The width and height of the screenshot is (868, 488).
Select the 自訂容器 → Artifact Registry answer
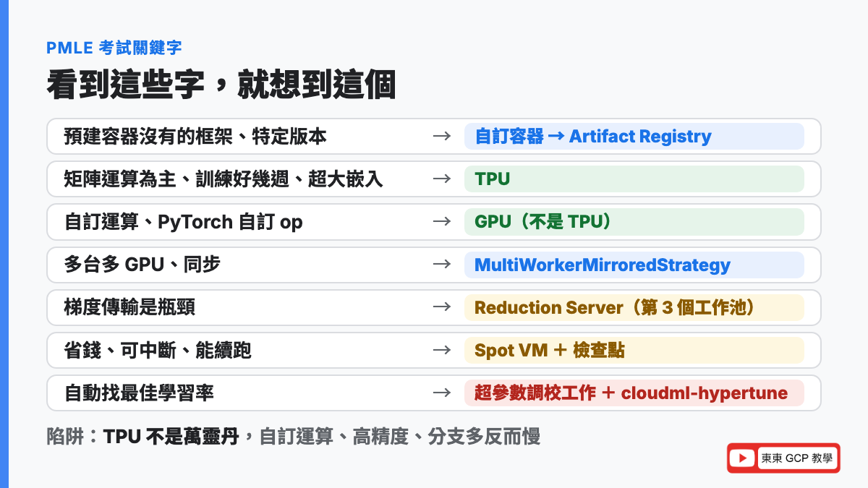pos(634,137)
